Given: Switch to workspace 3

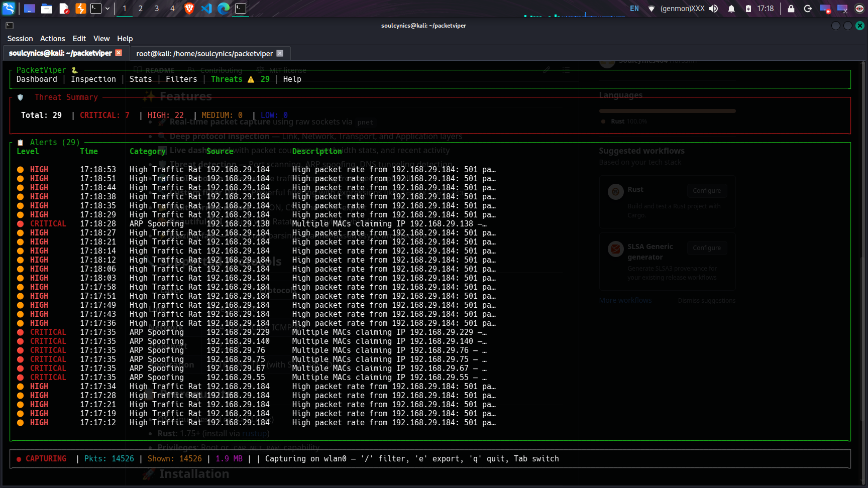Looking at the screenshot, I should click(x=157, y=9).
